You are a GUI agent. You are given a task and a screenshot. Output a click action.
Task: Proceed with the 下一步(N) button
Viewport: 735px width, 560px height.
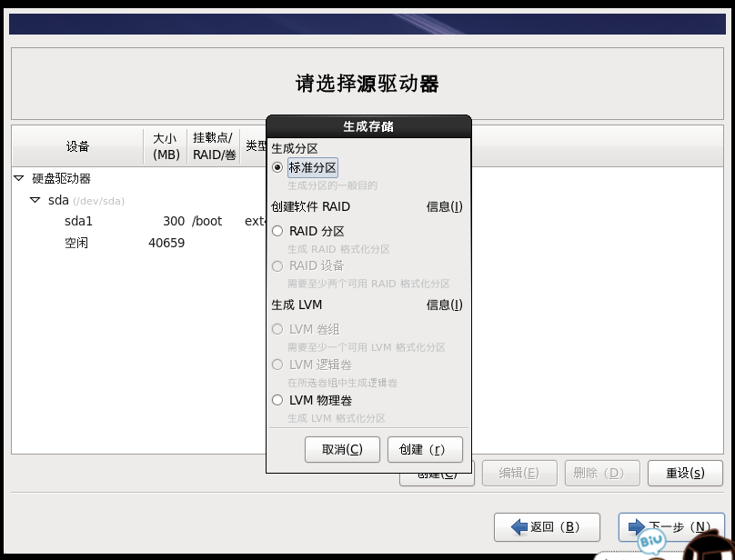(671, 527)
